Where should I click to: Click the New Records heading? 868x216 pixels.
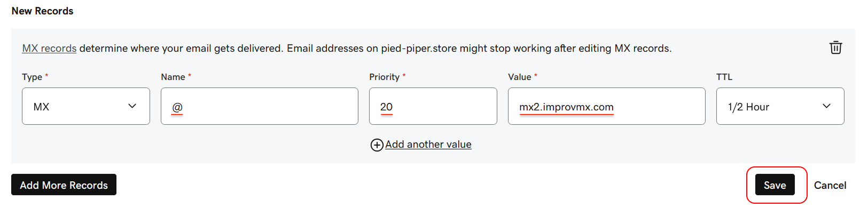[x=42, y=11]
